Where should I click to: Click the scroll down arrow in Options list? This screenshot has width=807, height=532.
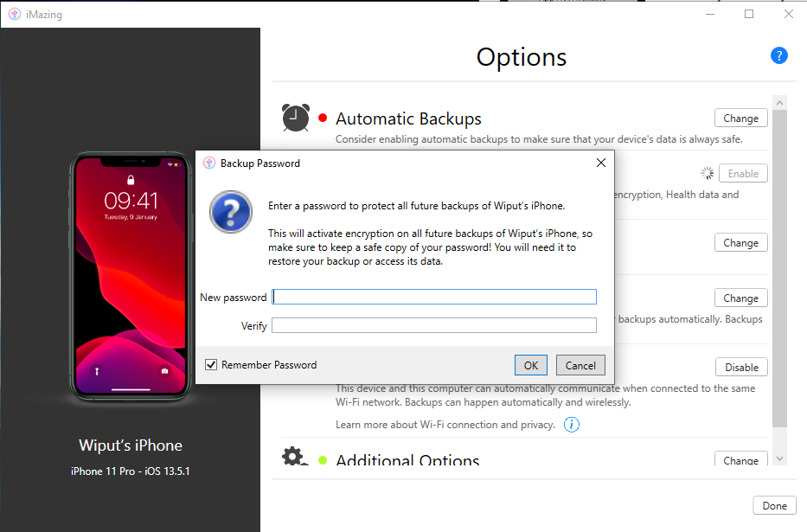tap(779, 458)
